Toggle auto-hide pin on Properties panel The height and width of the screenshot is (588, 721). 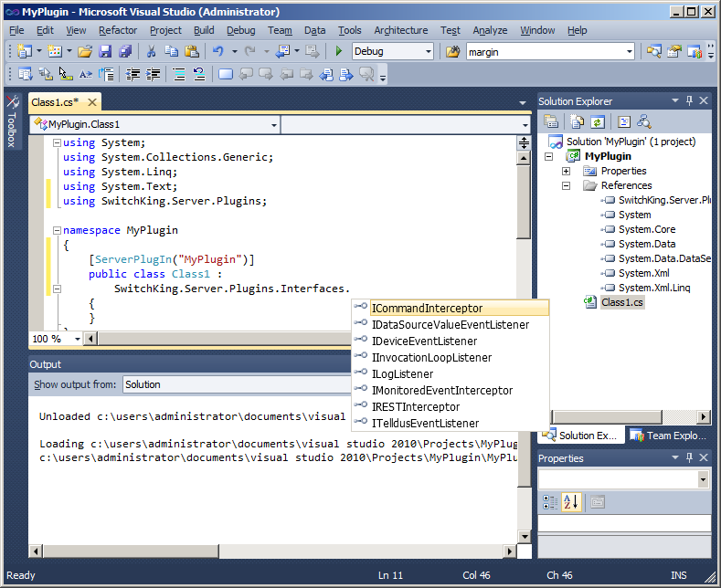(689, 457)
